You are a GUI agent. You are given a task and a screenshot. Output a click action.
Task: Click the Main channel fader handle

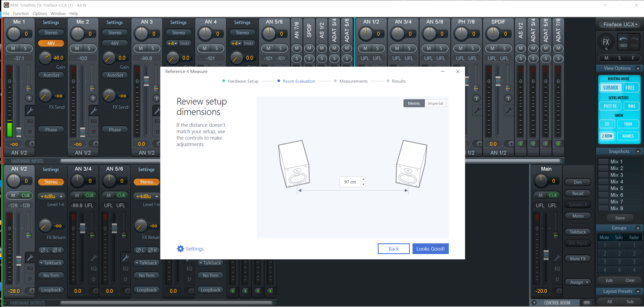tap(546, 255)
